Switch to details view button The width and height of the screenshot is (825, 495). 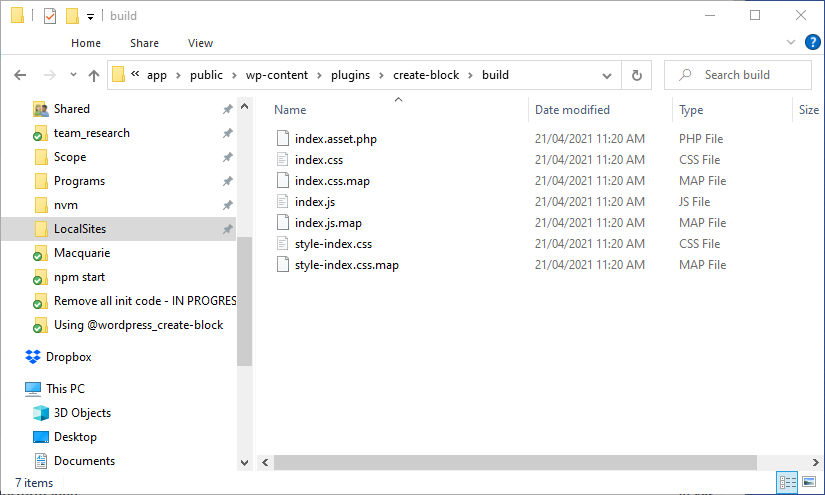[x=788, y=483]
